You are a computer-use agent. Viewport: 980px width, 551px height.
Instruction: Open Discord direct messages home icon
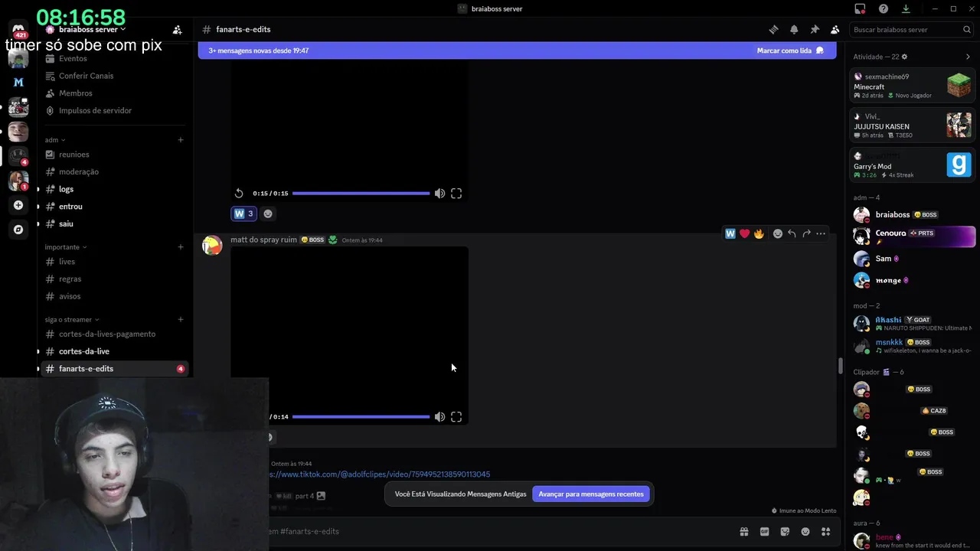pos(18,29)
